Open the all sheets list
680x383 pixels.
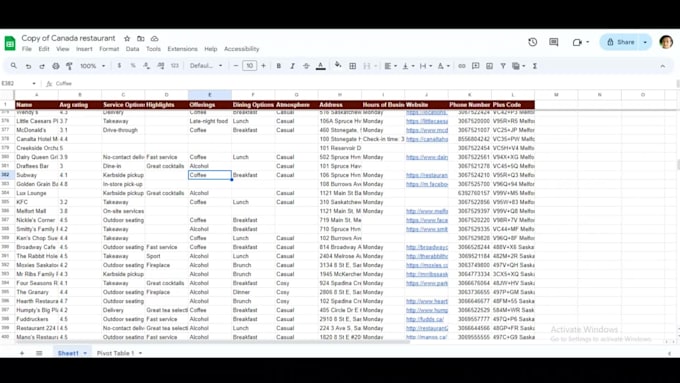pyautogui.click(x=39, y=353)
